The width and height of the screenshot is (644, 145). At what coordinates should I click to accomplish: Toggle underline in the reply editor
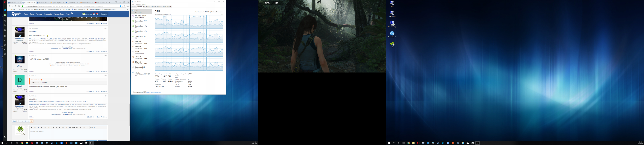coord(42,128)
